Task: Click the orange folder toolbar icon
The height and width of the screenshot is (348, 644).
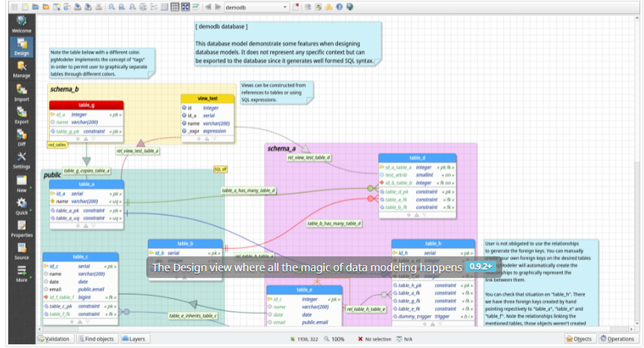Action: tap(46, 7)
